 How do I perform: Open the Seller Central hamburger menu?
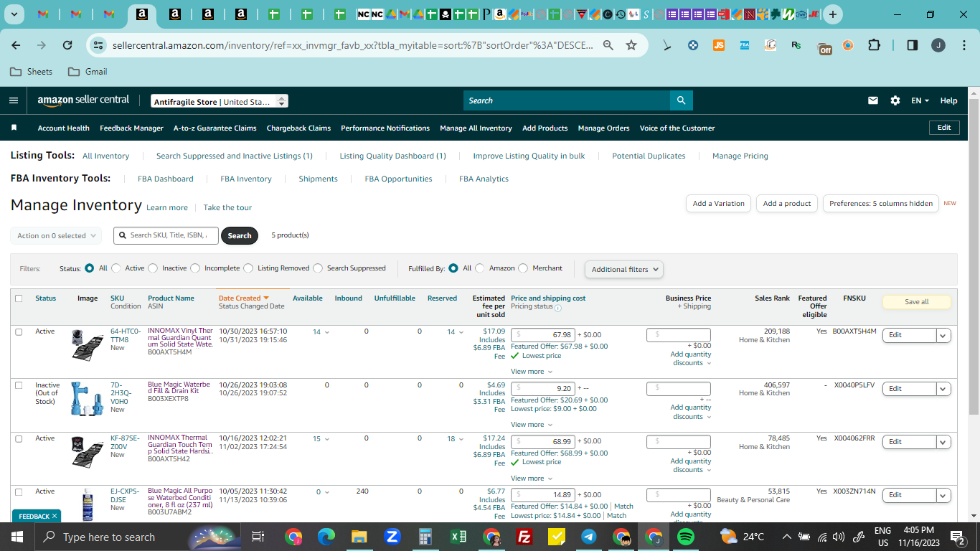[14, 100]
